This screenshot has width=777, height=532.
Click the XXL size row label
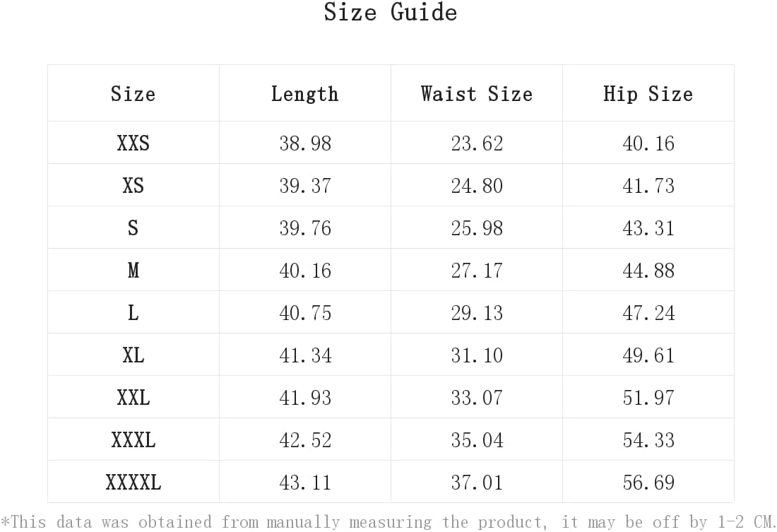(133, 397)
